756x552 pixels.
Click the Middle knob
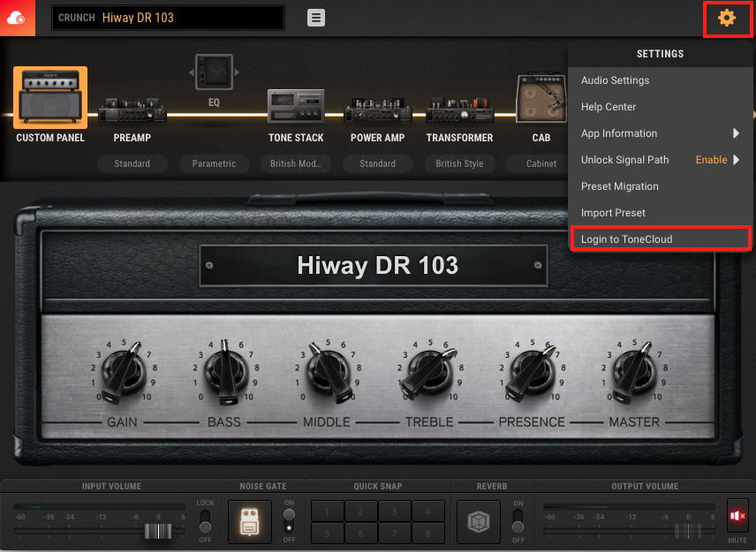tap(328, 373)
